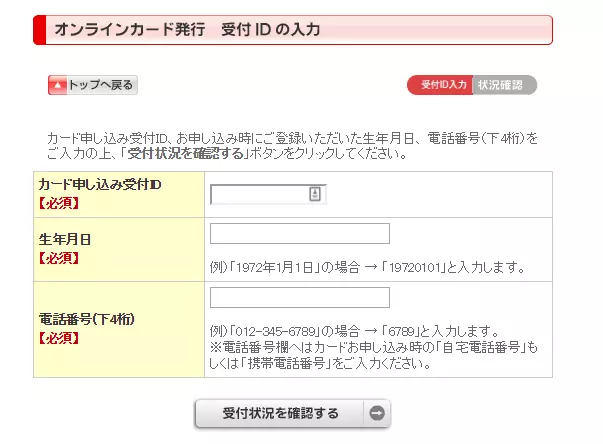Click the round arrow icon on the confirm button

click(x=377, y=413)
